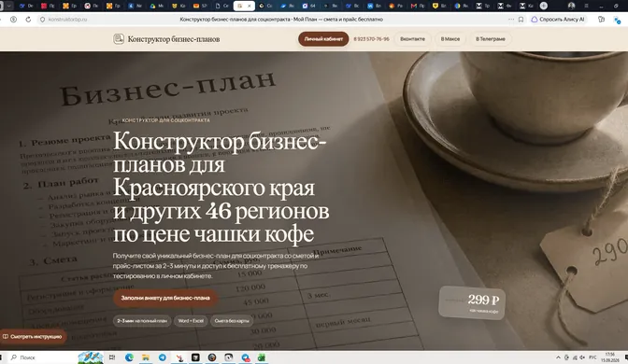Viewport: 628px width, 364px height.
Task: Open the Вконтакте link
Action: pos(412,39)
